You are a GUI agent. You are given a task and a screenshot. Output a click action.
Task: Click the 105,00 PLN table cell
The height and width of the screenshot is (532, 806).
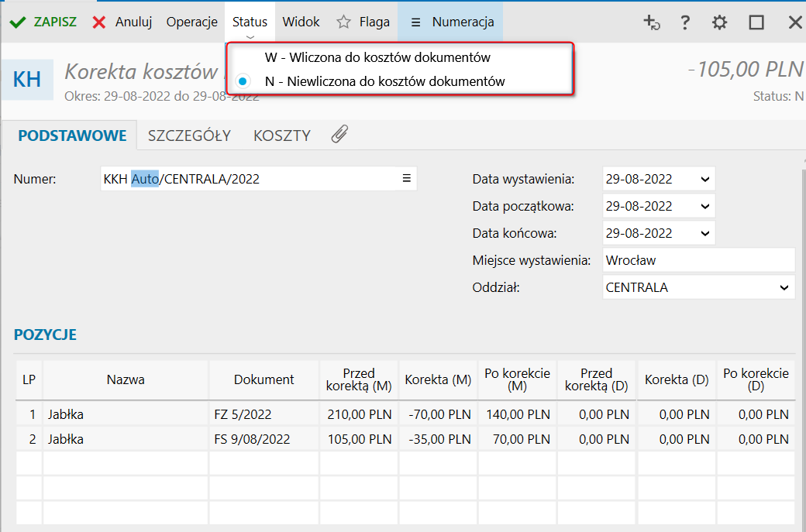(x=359, y=439)
